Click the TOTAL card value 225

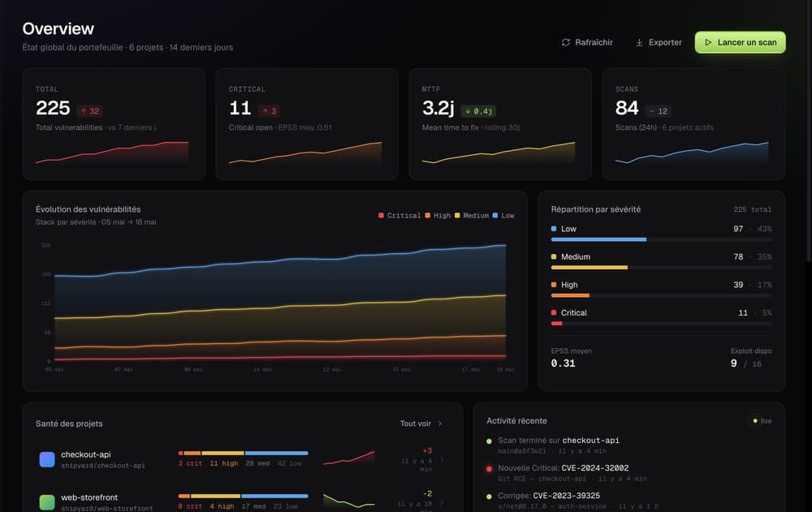click(53, 108)
